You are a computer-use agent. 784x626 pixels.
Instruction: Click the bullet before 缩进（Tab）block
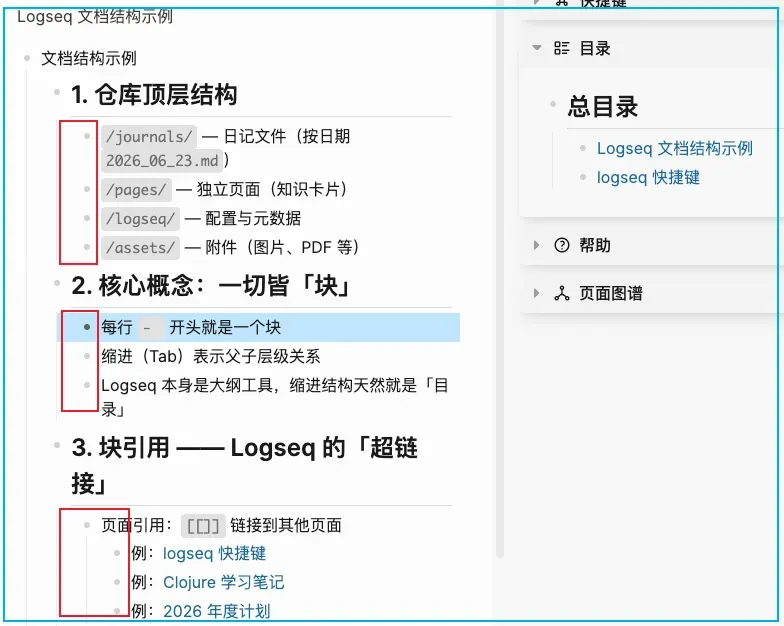(87, 356)
